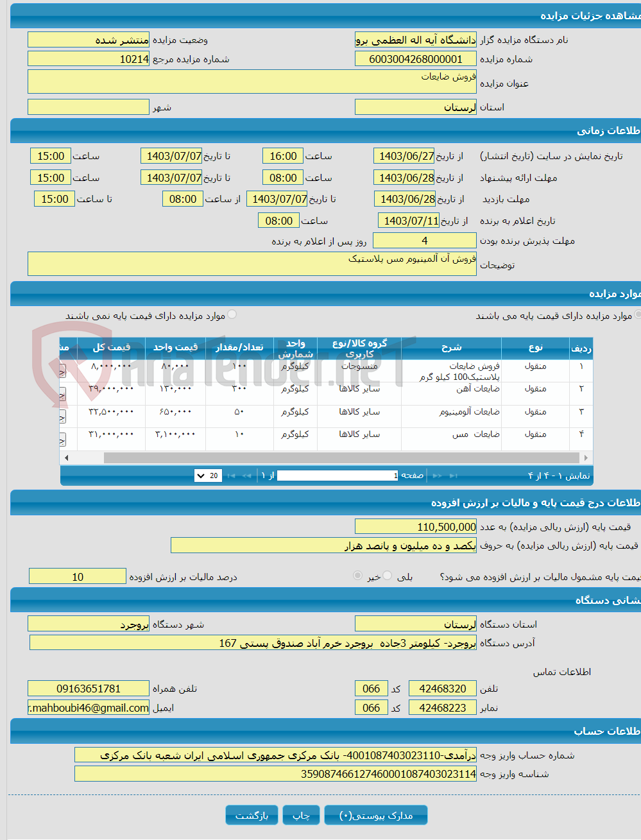This screenshot has width=641, height=840.
Task: Click the province field 'لرستان' near top
Action: click(416, 107)
